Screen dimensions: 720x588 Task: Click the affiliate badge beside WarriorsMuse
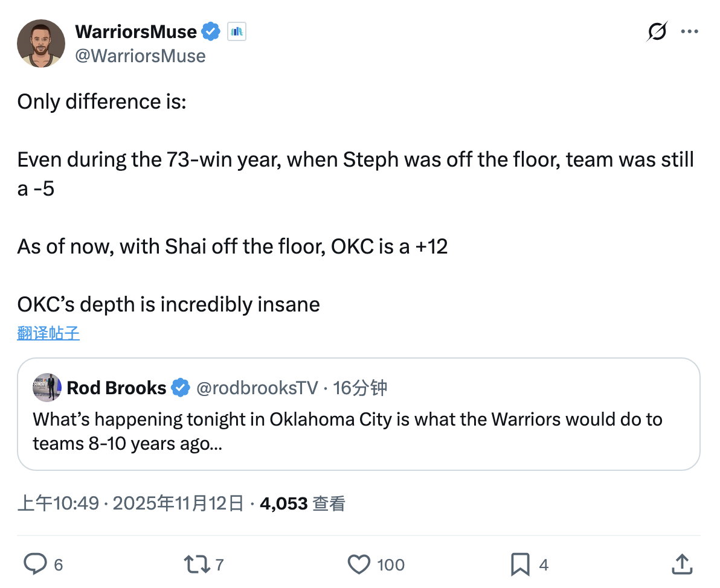236,31
